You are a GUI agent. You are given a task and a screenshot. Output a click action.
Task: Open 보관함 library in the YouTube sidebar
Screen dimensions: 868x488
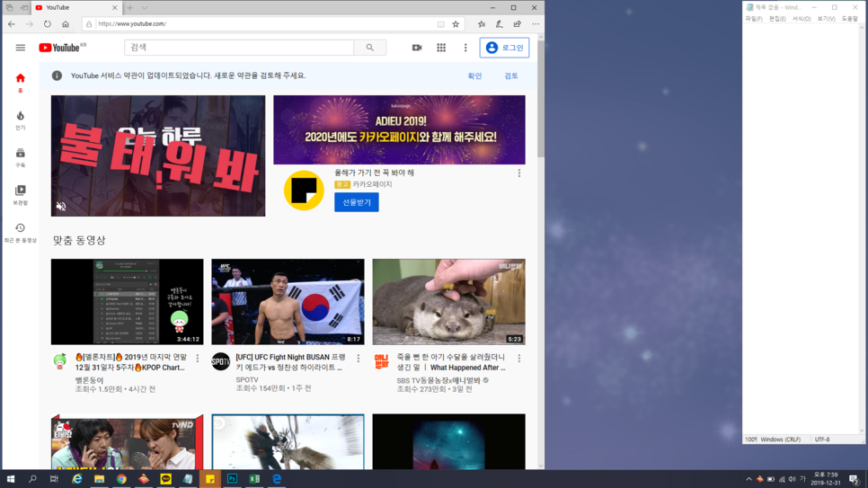click(x=21, y=195)
